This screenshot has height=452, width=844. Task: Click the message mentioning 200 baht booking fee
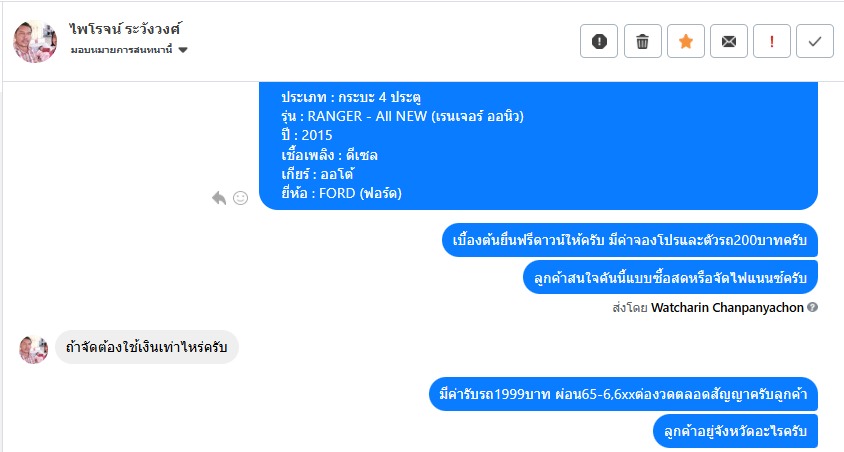click(630, 241)
